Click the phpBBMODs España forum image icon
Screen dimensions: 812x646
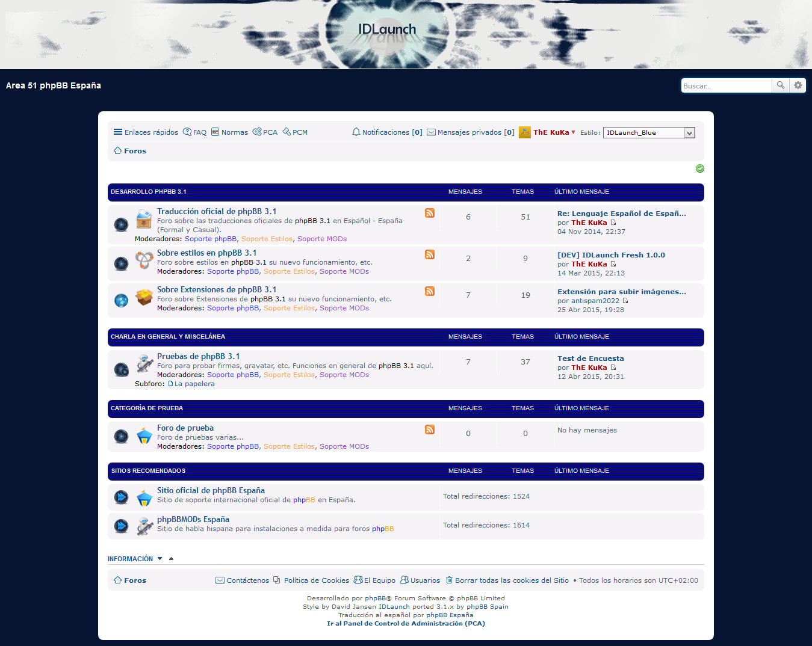(x=144, y=526)
